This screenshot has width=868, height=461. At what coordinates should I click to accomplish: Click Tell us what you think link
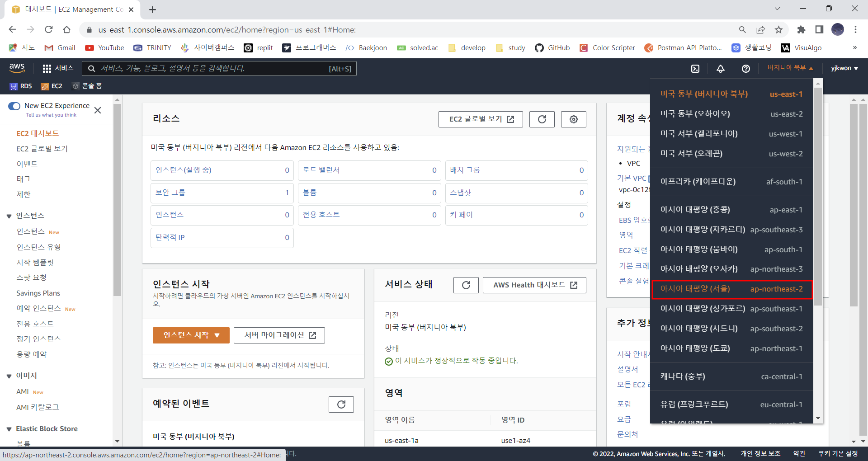coord(51,115)
